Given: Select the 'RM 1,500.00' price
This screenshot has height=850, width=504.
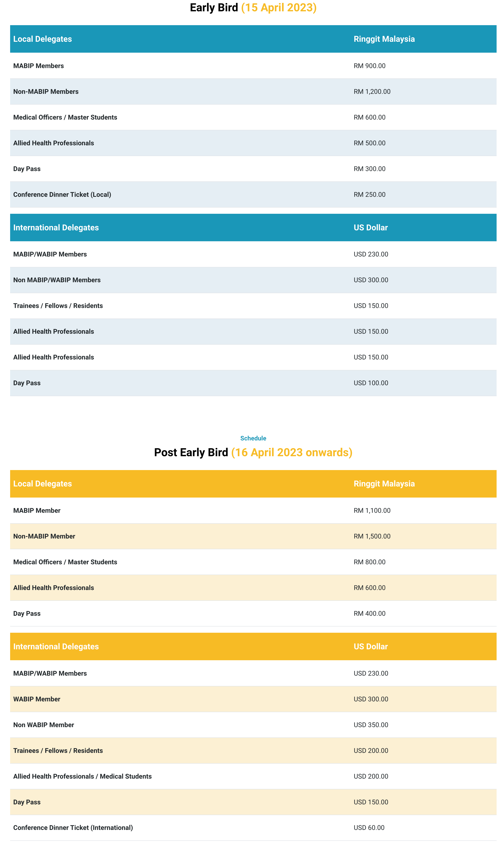Looking at the screenshot, I should tap(372, 536).
